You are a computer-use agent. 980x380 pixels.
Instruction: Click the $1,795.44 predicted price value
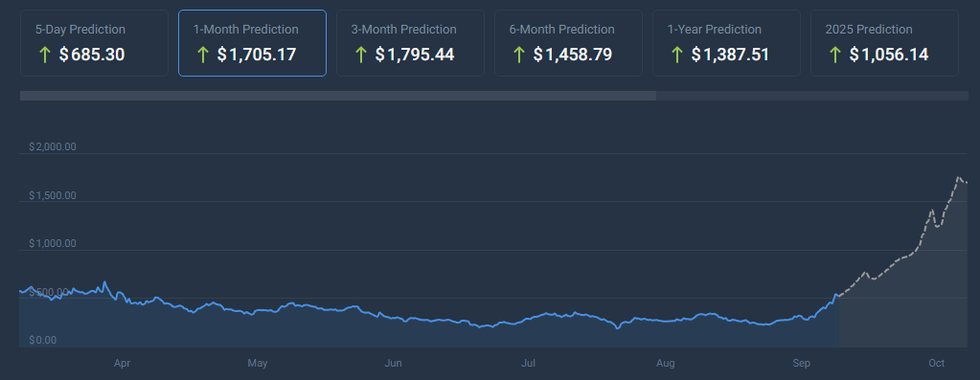[415, 55]
